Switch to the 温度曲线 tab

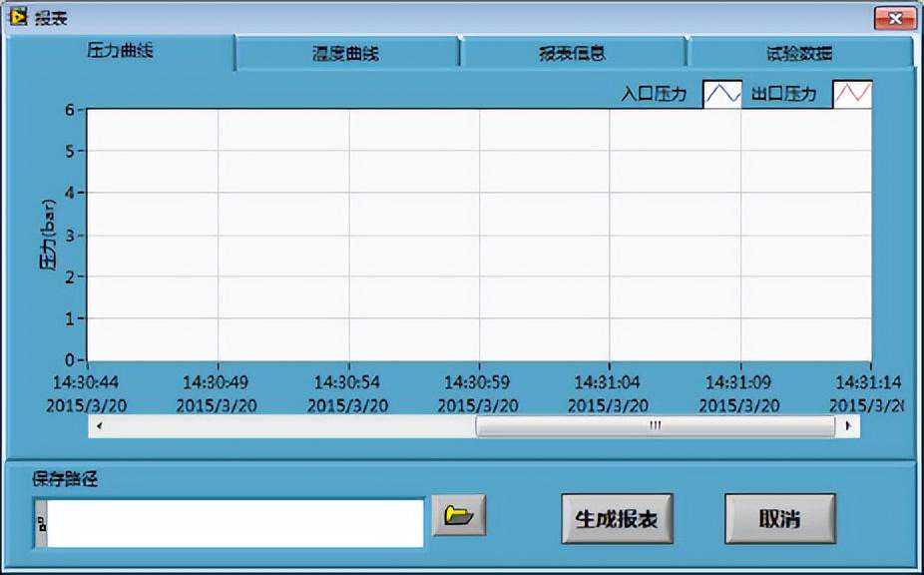coord(346,54)
